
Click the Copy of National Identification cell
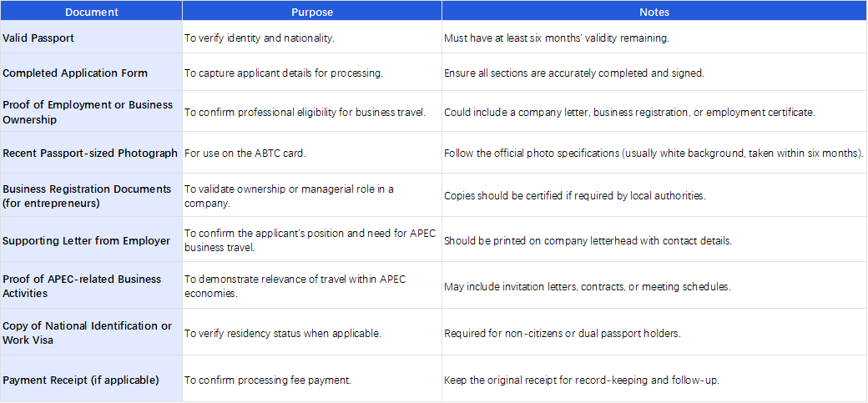[x=91, y=333]
